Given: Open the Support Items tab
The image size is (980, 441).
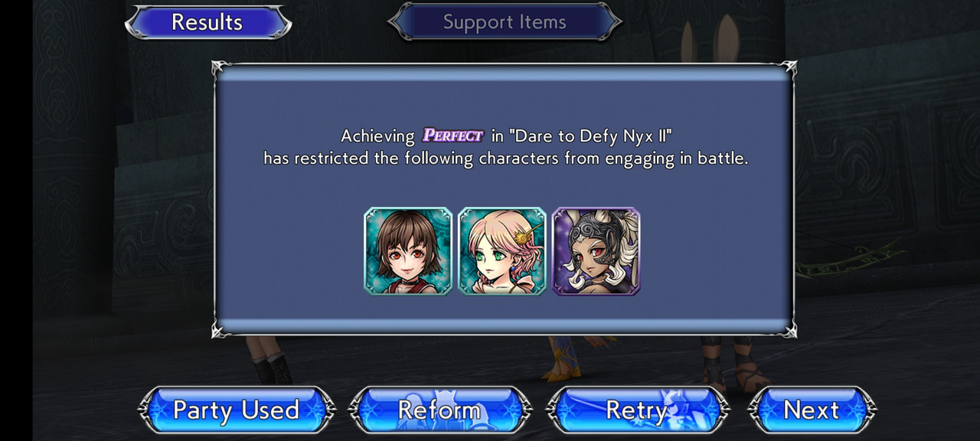Looking at the screenshot, I should click(x=505, y=22).
